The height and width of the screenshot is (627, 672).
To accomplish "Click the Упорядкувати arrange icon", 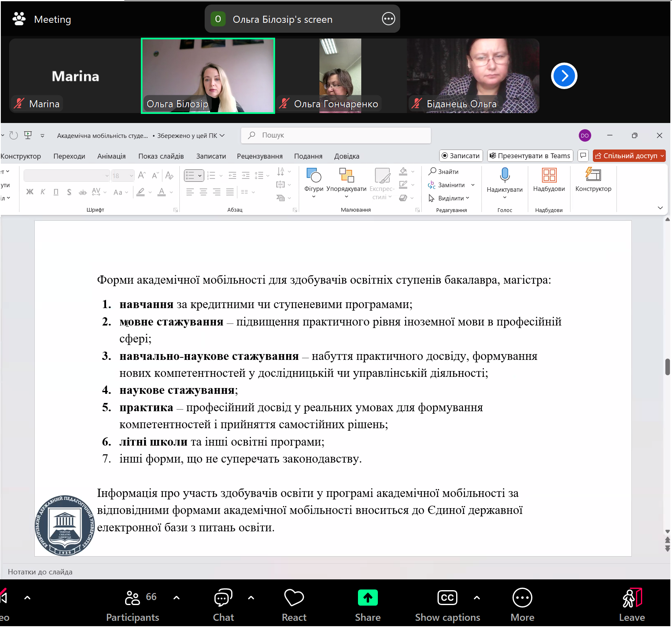I will 346,176.
